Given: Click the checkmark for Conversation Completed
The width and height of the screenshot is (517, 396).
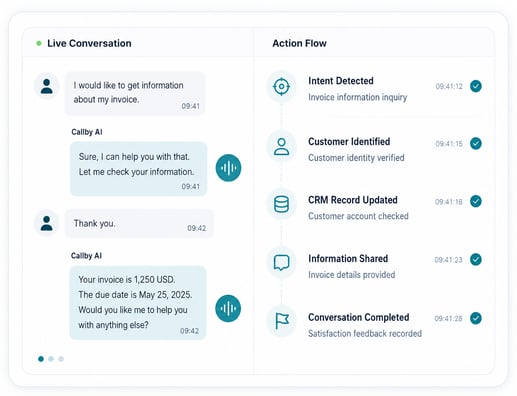Looking at the screenshot, I should click(x=476, y=318).
